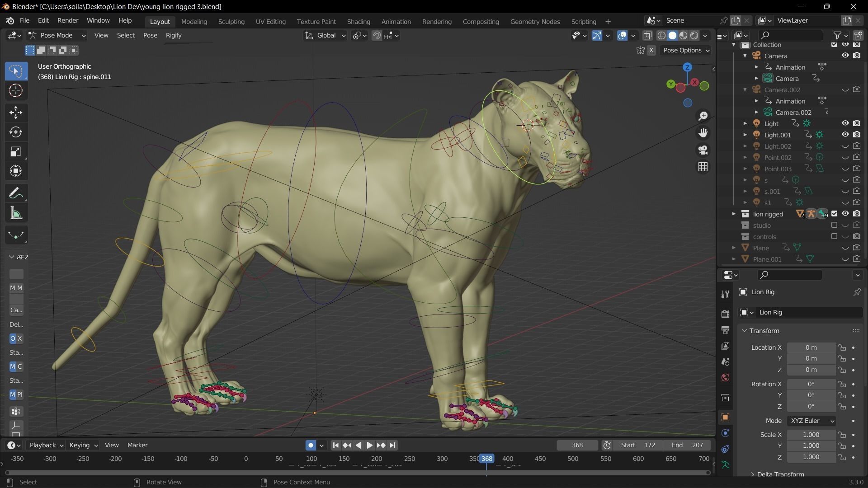The width and height of the screenshot is (868, 488).
Task: Uncheck the lion rigged collection checkbox
Action: click(x=835, y=214)
